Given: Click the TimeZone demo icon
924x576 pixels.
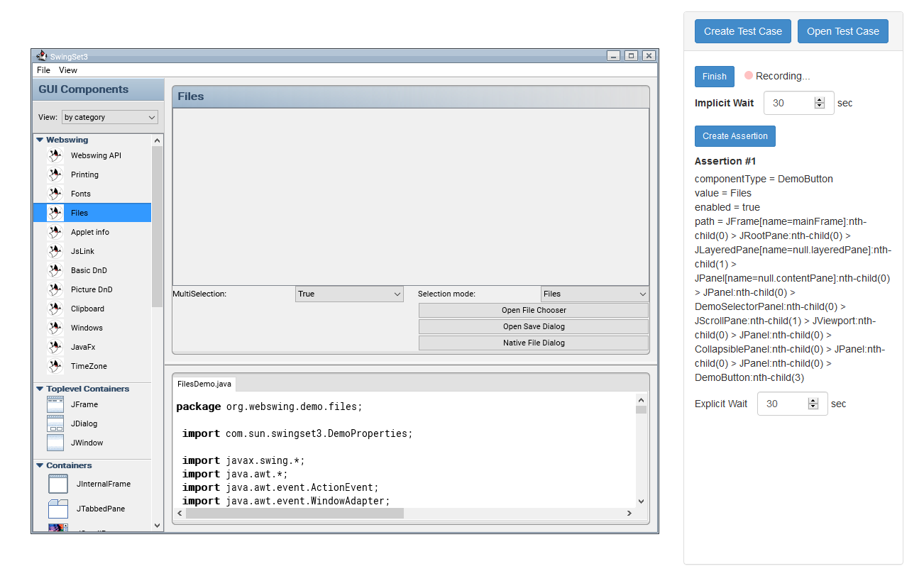Looking at the screenshot, I should pyautogui.click(x=55, y=366).
